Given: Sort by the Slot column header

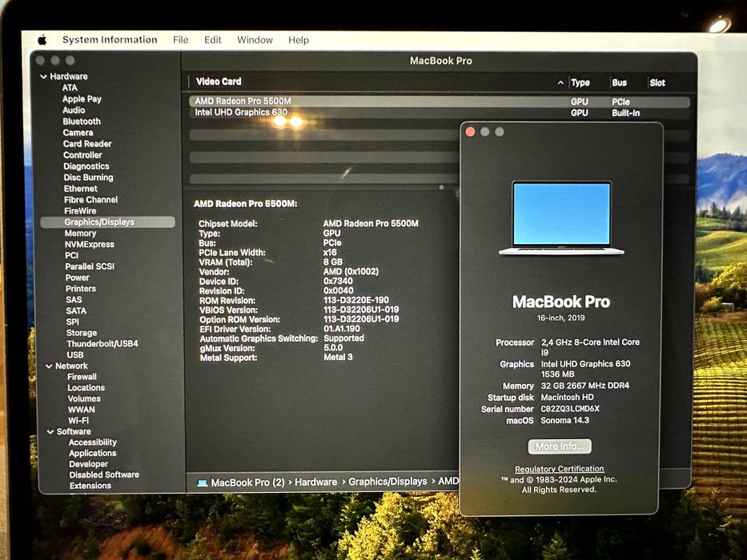Looking at the screenshot, I should [657, 83].
